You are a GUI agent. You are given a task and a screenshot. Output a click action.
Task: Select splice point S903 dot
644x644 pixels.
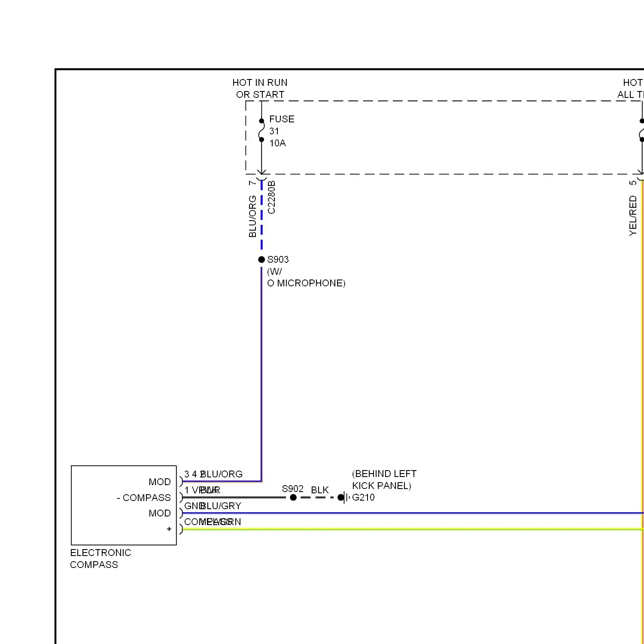click(x=261, y=259)
